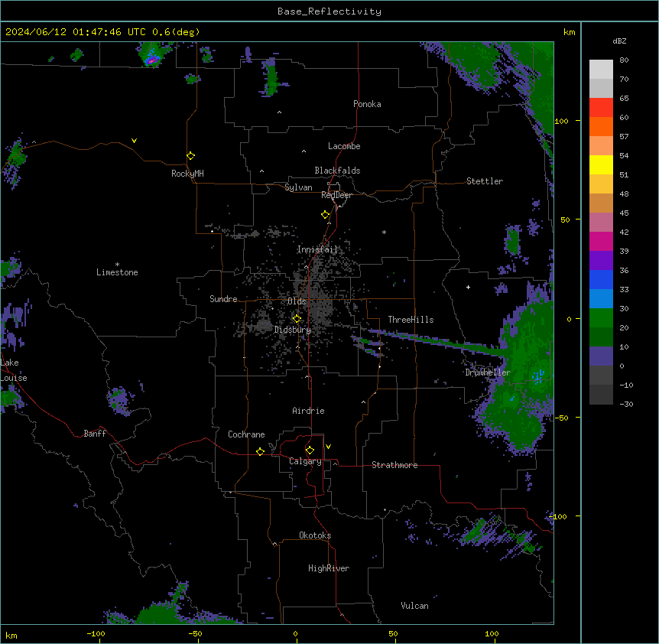Click the km unit label beside timestamp row
659x644 pixels.
569,32
